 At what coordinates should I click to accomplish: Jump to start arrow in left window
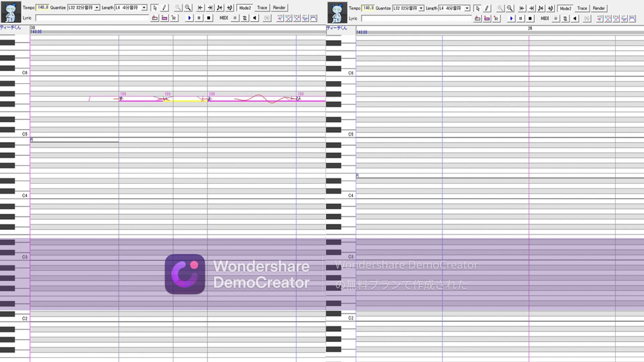pos(200,8)
